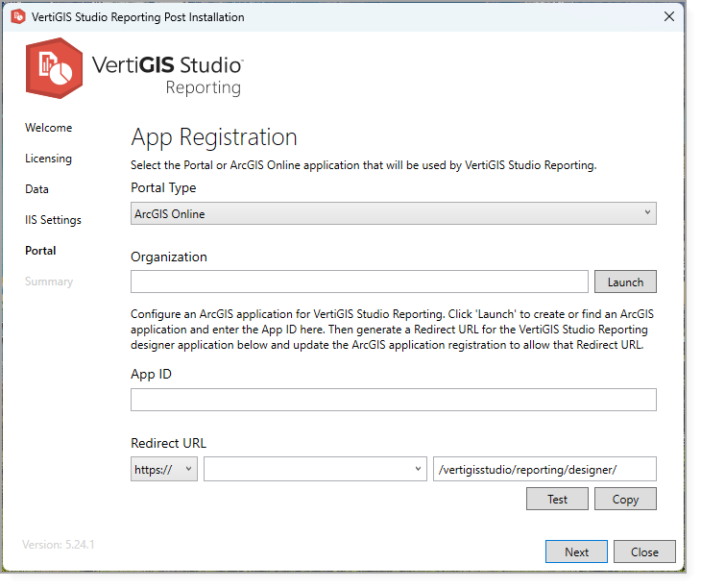Click the Version: 5.24.1 text
The width and height of the screenshot is (701, 588).
[59, 545]
